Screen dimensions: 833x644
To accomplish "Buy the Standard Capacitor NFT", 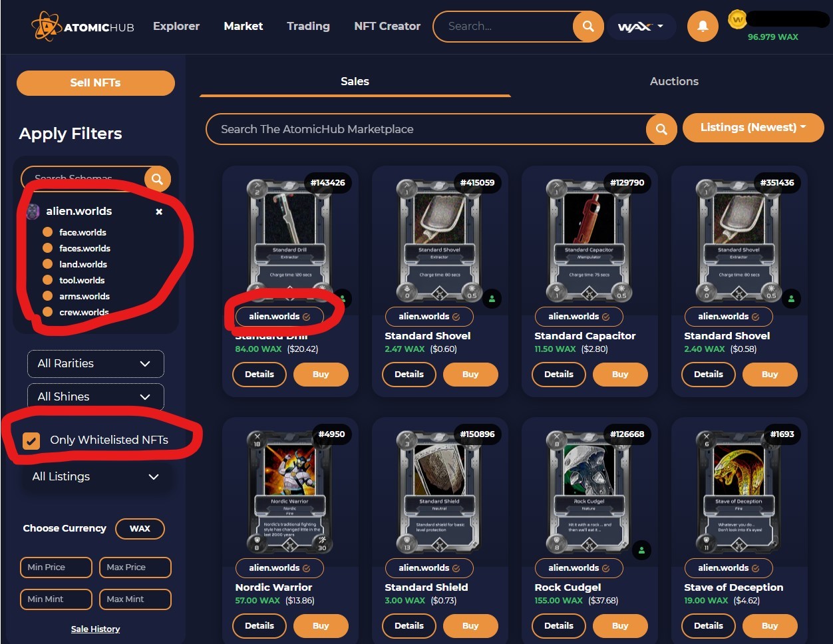I will (620, 374).
